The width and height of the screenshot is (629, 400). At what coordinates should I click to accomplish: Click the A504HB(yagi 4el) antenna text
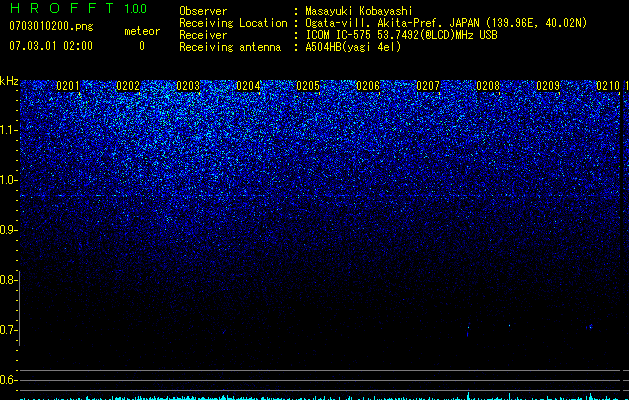pos(353,47)
